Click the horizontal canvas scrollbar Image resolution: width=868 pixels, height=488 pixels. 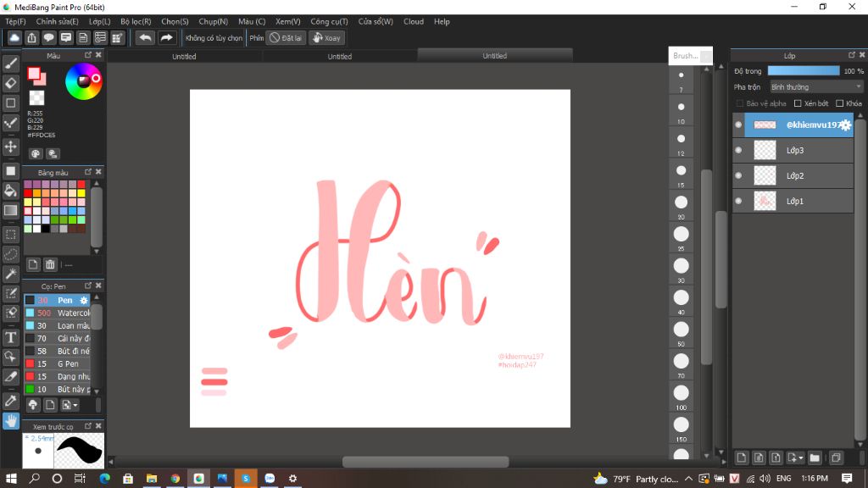coord(426,462)
